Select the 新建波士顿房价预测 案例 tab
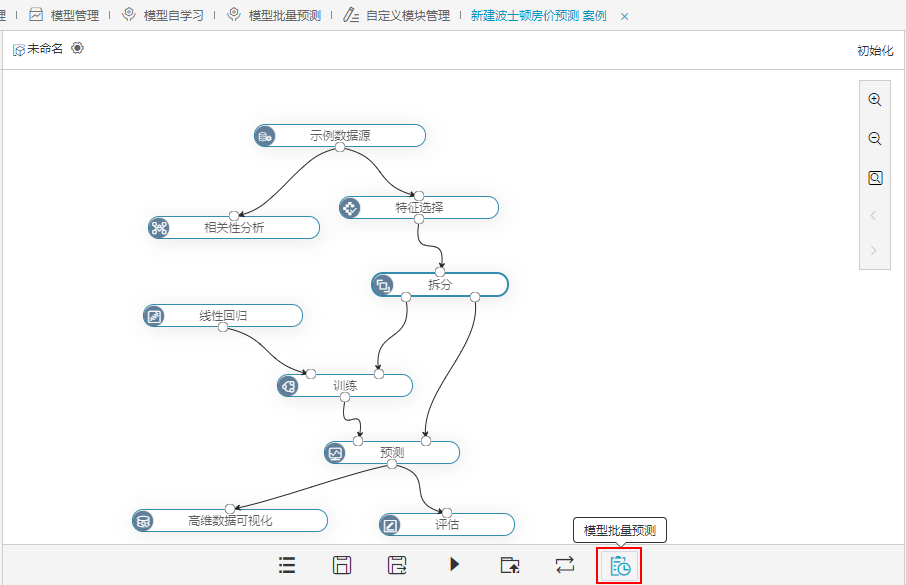906x585 pixels. pyautogui.click(x=539, y=16)
